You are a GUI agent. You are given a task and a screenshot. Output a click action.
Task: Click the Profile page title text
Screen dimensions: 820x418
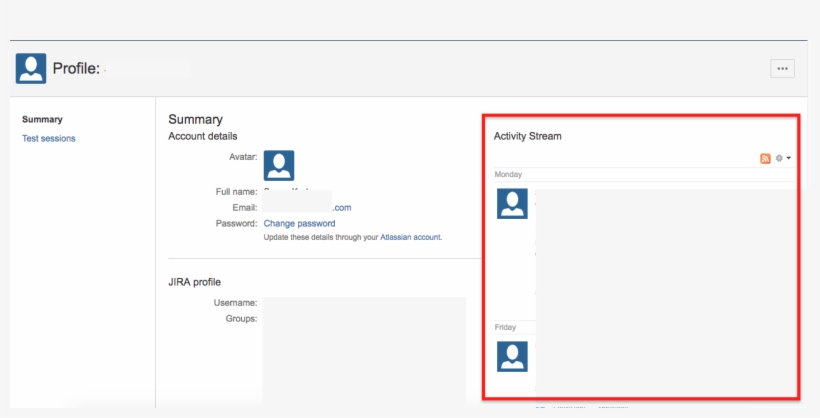tap(76, 69)
